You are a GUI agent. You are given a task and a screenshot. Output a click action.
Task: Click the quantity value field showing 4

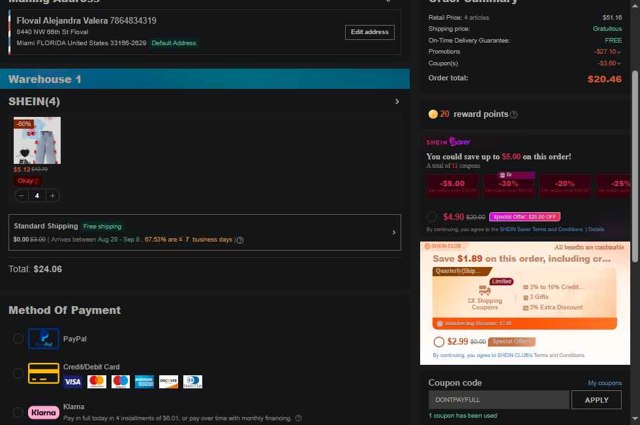(x=37, y=196)
